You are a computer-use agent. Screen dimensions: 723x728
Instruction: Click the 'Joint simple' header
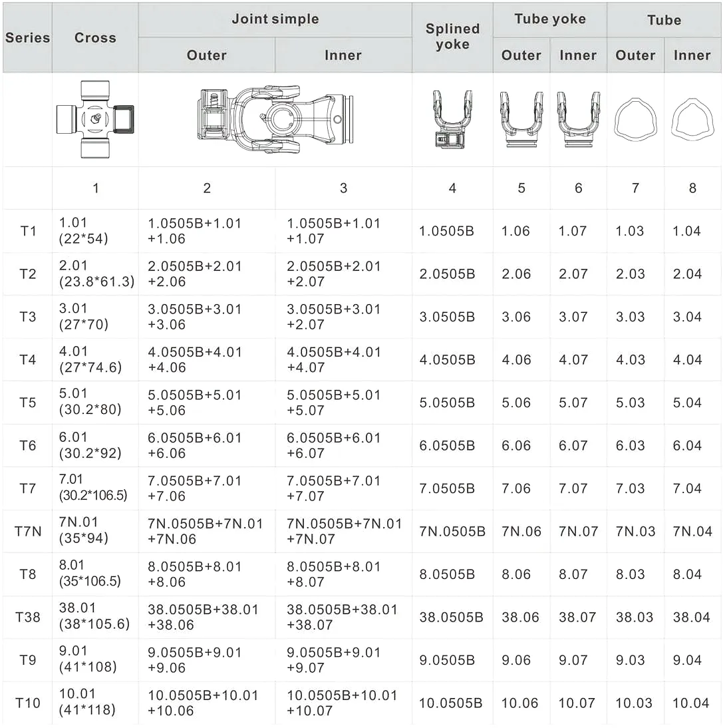275,19
